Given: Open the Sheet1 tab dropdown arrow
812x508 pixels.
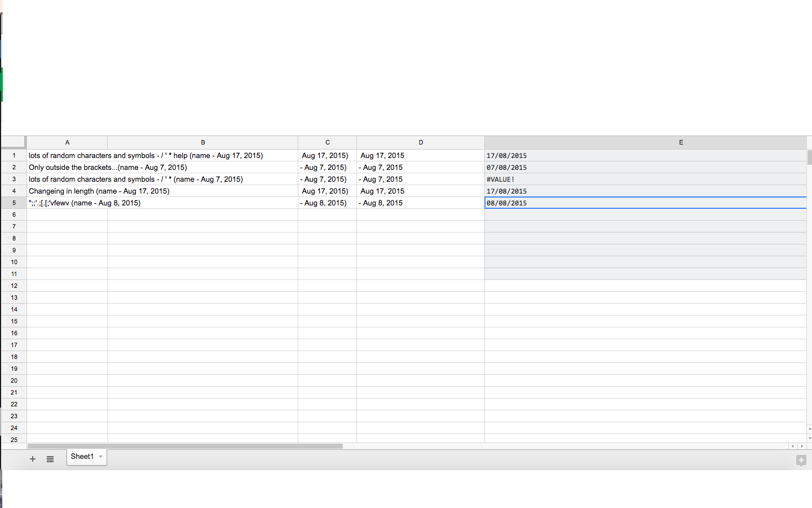Looking at the screenshot, I should (101, 457).
